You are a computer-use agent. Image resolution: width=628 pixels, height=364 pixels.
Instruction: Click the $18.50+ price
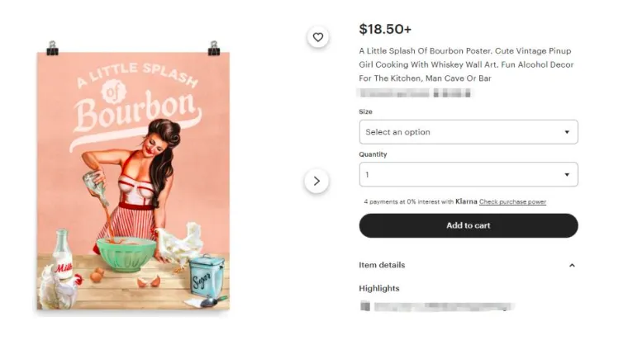(385, 30)
